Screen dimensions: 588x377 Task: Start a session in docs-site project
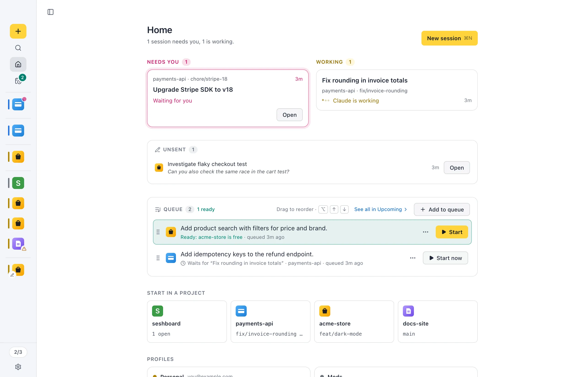[x=438, y=321]
